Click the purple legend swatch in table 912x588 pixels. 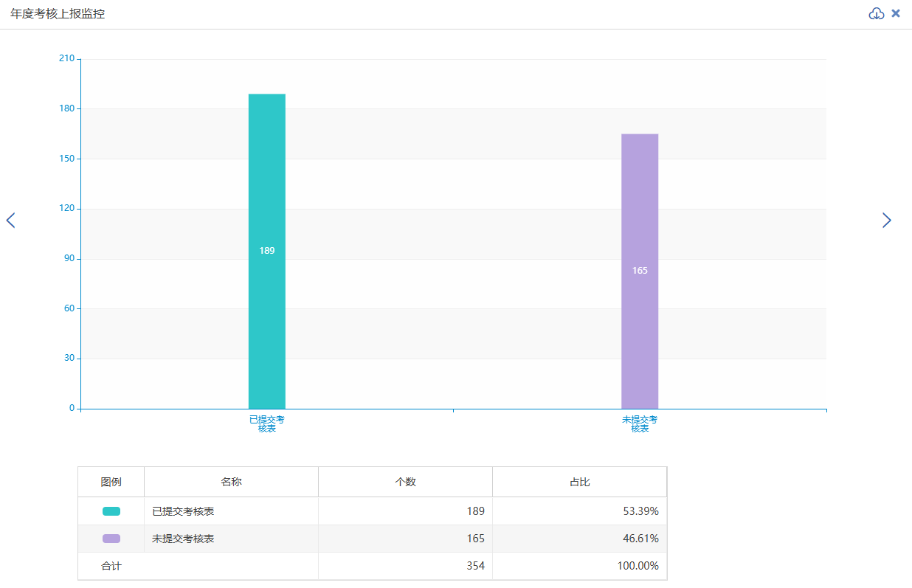(111, 539)
